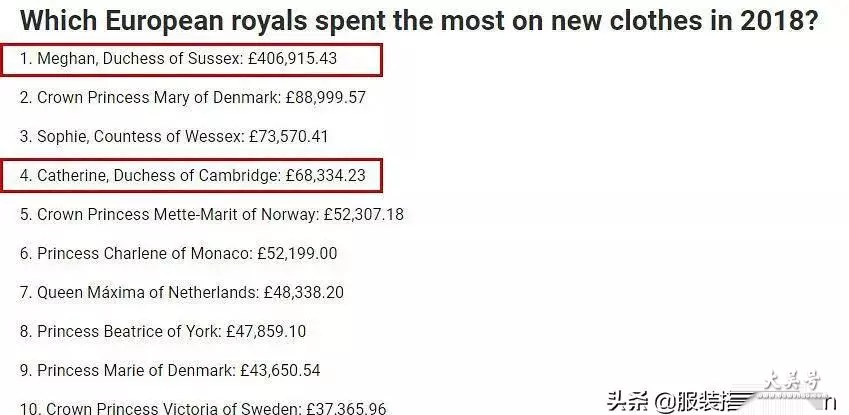Click the Princess Beatrice of York entry

pos(163,332)
